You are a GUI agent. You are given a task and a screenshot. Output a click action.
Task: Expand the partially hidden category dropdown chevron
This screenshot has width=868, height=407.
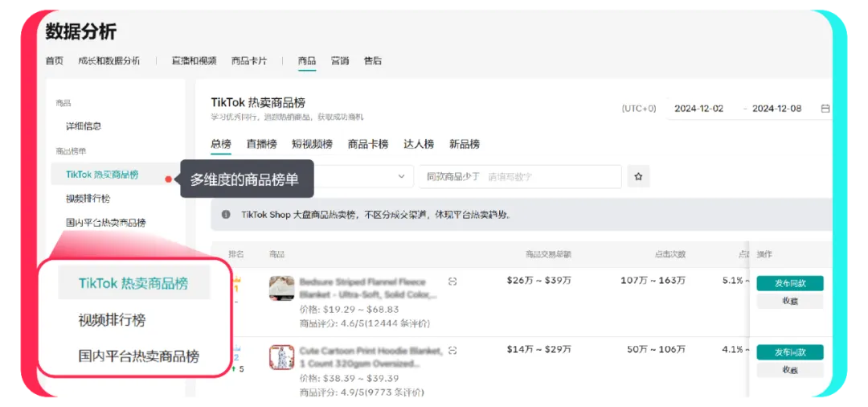(x=401, y=177)
